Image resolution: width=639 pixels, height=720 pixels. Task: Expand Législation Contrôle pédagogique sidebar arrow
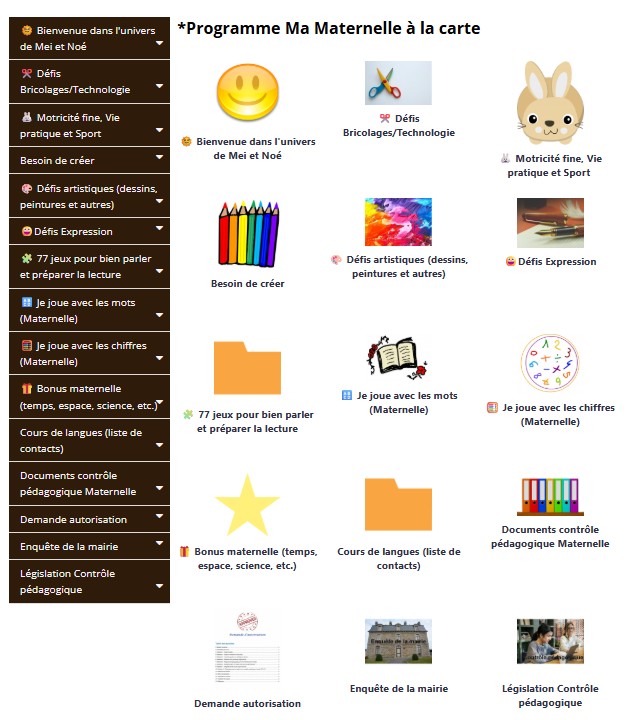(159, 586)
